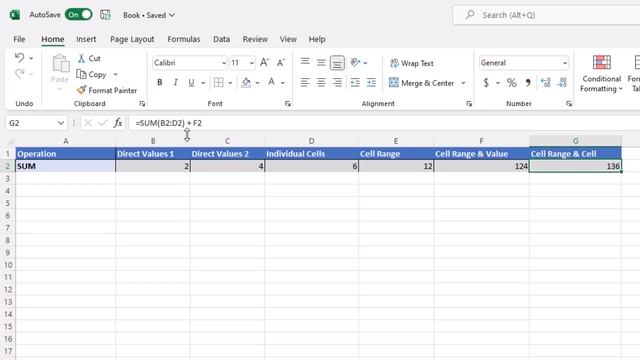Click the Top Align icon
The width and height of the screenshot is (640, 360).
305,62
